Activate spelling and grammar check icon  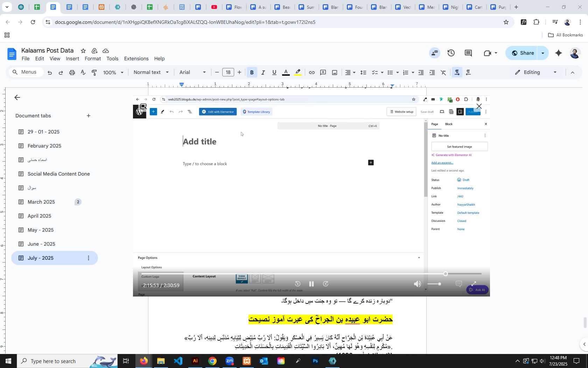click(83, 73)
